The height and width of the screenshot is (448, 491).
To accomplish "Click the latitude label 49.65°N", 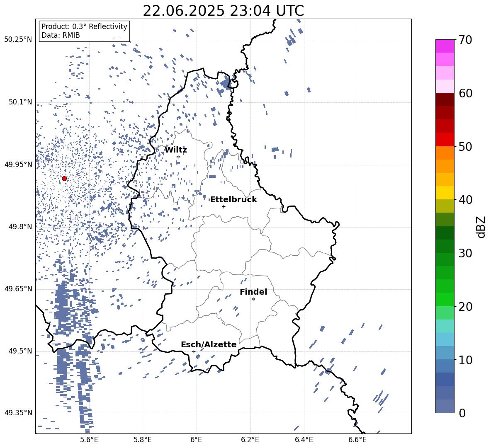I will 18,288.
